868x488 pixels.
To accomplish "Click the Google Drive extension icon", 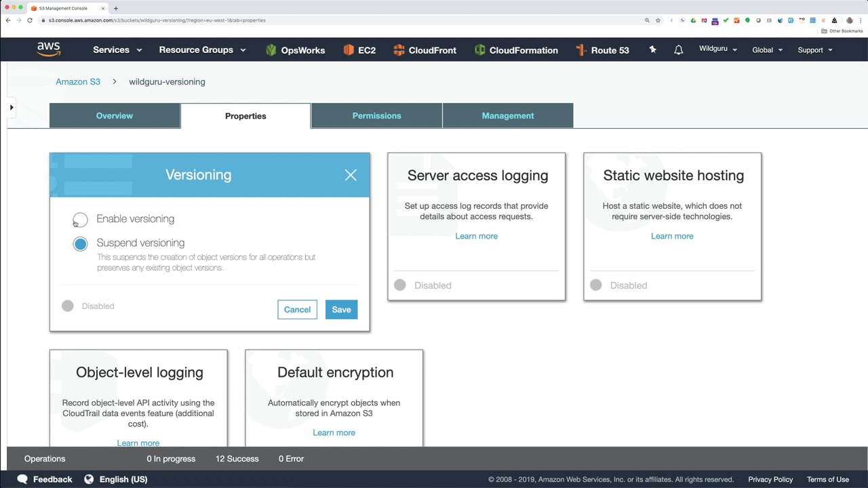I will click(693, 20).
